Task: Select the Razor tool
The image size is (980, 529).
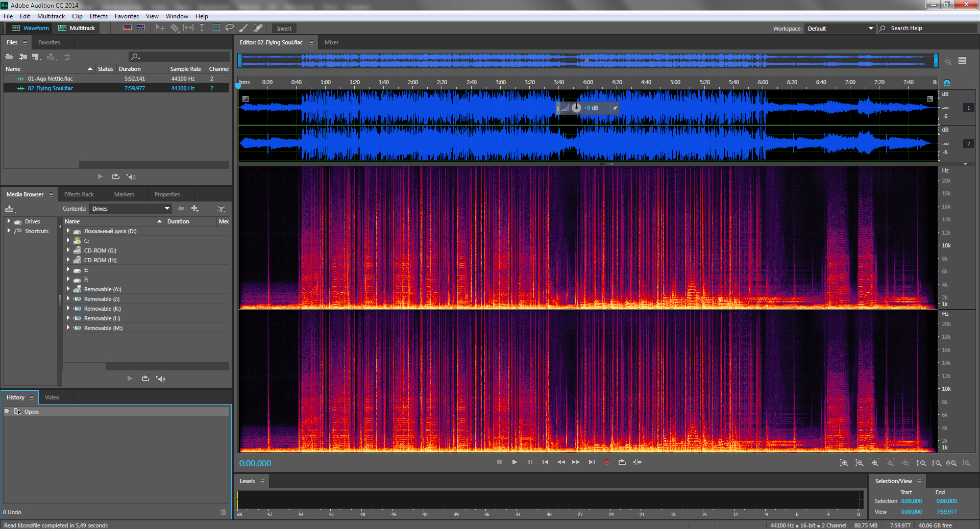Action: (x=175, y=28)
